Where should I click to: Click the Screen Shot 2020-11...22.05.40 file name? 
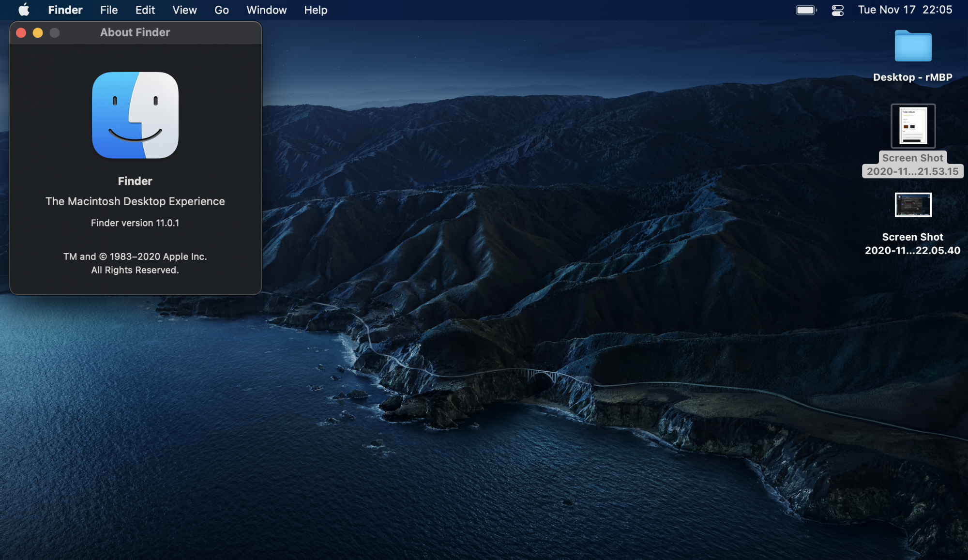click(913, 243)
